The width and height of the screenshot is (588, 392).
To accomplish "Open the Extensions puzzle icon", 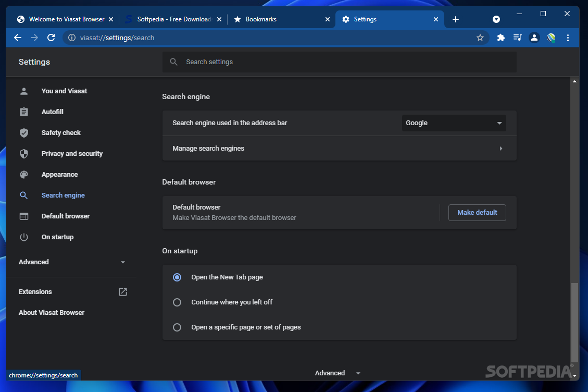I will [x=501, y=38].
